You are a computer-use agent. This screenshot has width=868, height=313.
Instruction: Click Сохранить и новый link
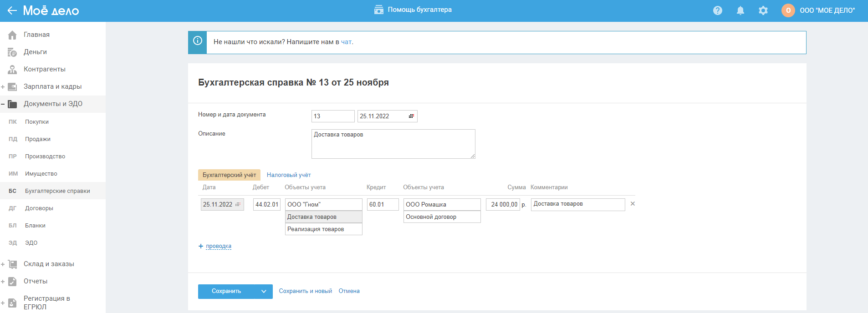pyautogui.click(x=305, y=291)
